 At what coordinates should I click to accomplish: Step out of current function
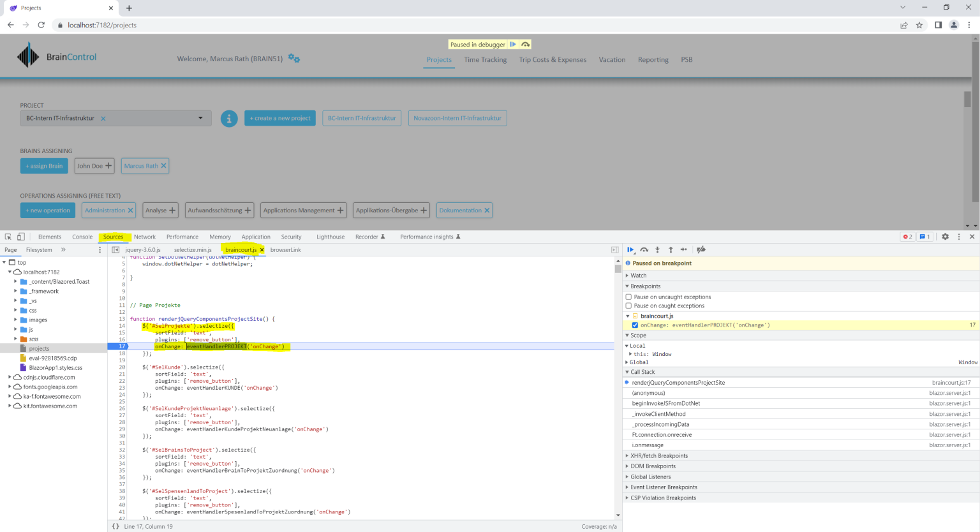pos(669,249)
